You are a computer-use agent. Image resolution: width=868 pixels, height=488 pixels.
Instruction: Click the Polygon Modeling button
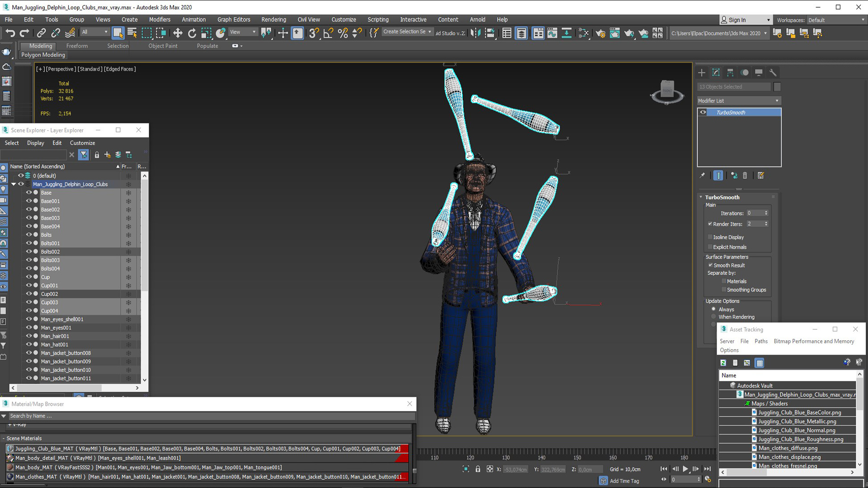coord(43,55)
